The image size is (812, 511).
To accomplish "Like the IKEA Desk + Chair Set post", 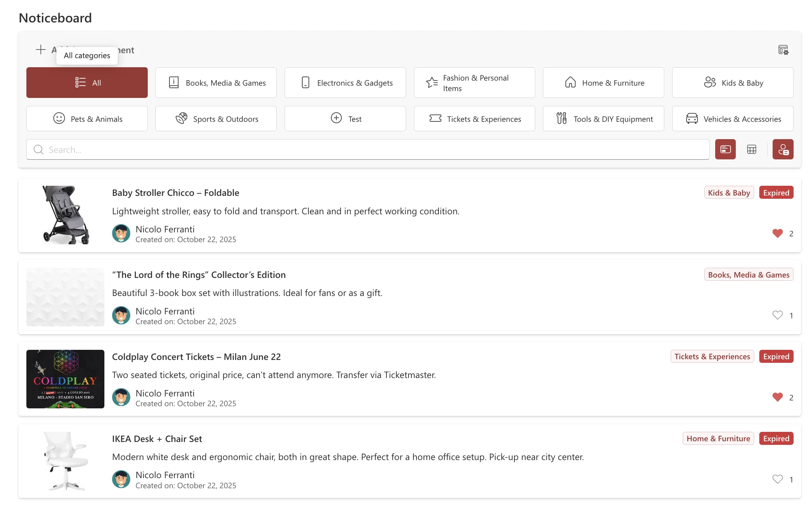I will [777, 479].
